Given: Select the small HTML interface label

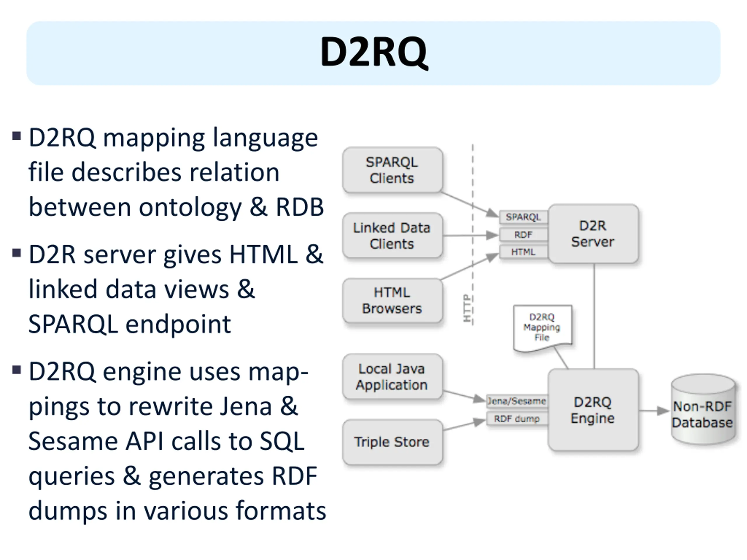Looking at the screenshot, I should (523, 252).
